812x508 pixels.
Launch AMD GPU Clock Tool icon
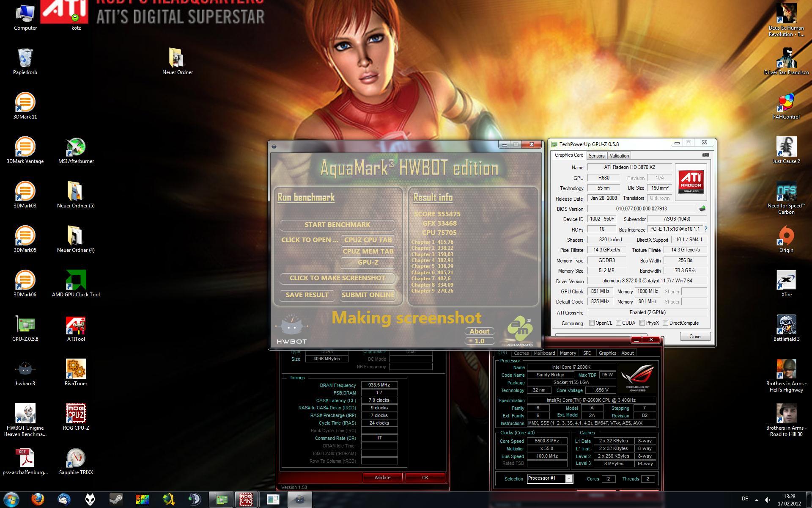click(76, 284)
